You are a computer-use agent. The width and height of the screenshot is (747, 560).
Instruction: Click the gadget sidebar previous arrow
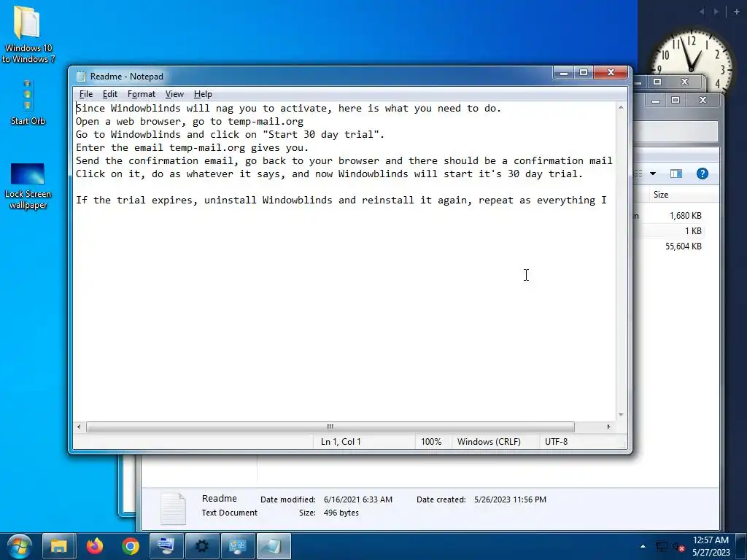(702, 12)
